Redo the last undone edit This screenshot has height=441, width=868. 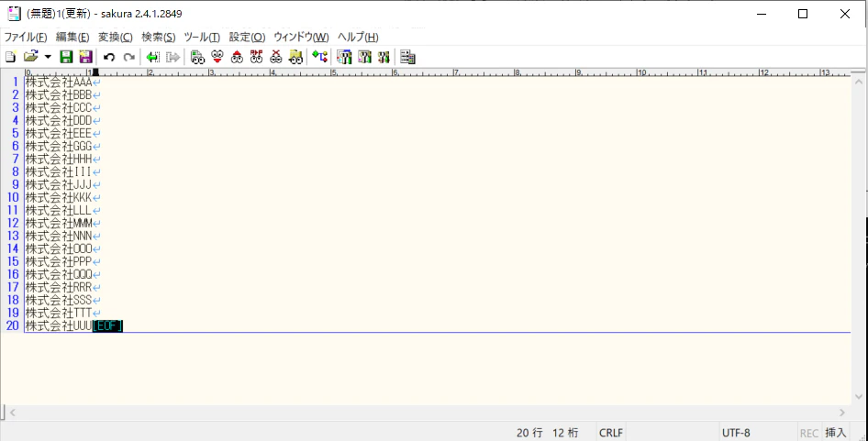tap(129, 57)
